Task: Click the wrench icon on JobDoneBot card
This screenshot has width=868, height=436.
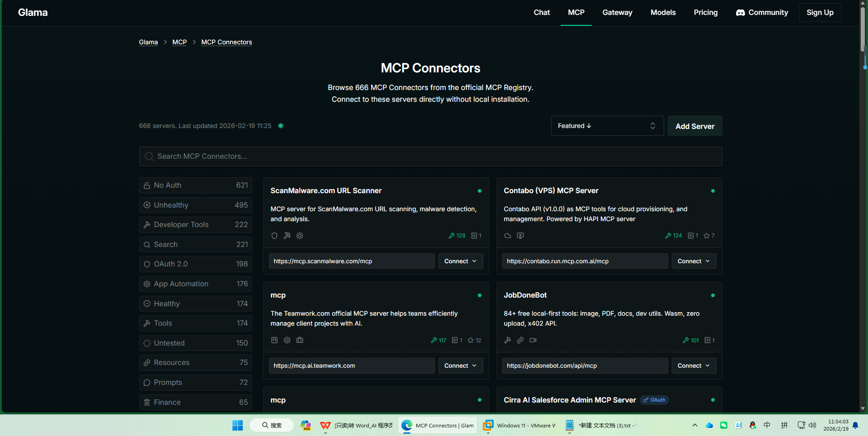Action: pyautogui.click(x=508, y=340)
